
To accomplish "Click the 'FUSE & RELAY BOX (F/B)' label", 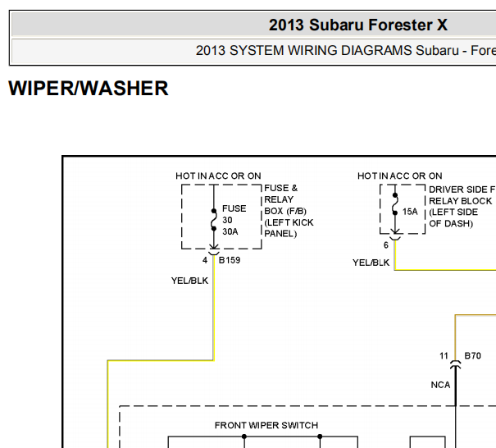I will (x=289, y=211).
